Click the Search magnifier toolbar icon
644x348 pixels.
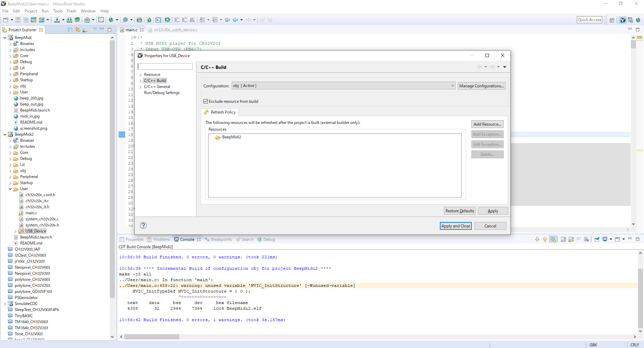125,20
